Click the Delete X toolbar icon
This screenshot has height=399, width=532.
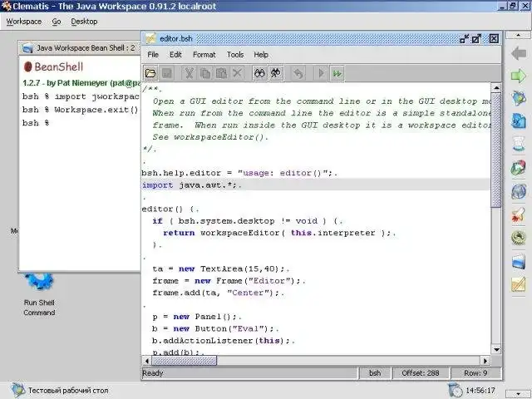coord(238,73)
